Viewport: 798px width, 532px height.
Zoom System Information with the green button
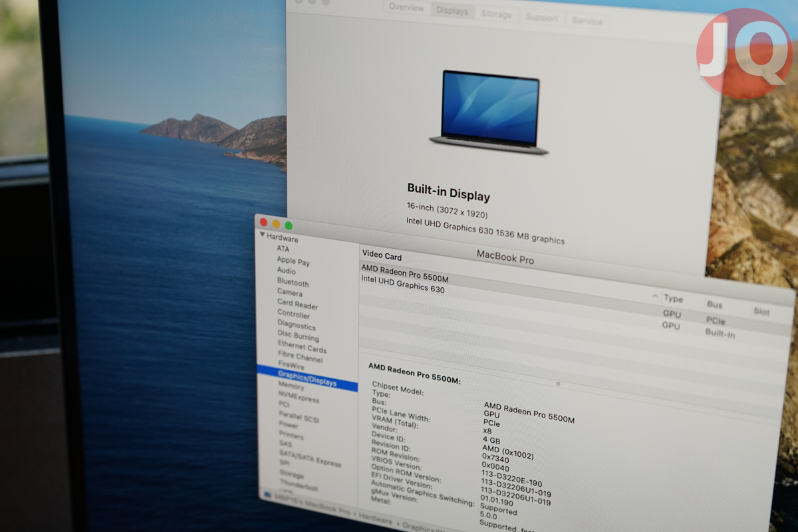pyautogui.click(x=289, y=226)
